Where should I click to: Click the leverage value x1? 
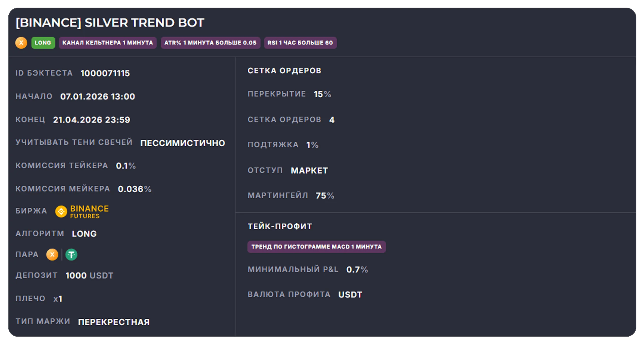pos(58,299)
